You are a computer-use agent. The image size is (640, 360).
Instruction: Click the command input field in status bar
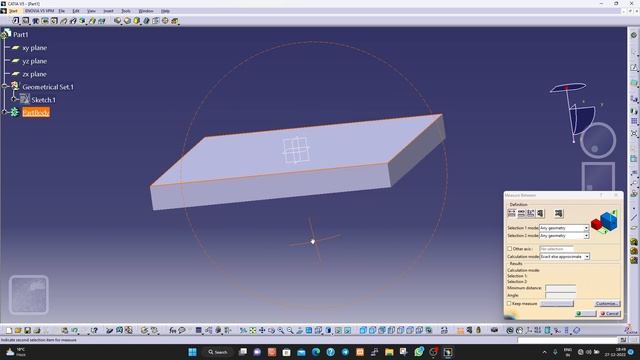[568, 340]
